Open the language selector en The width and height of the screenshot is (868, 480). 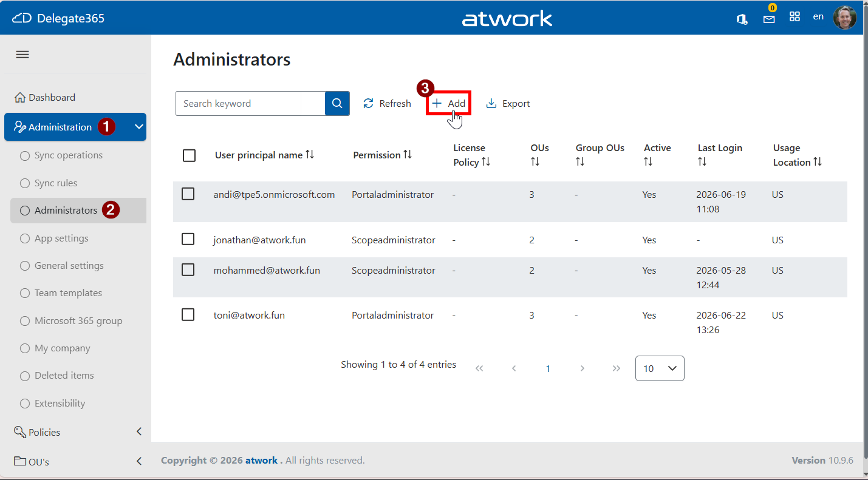818,16
